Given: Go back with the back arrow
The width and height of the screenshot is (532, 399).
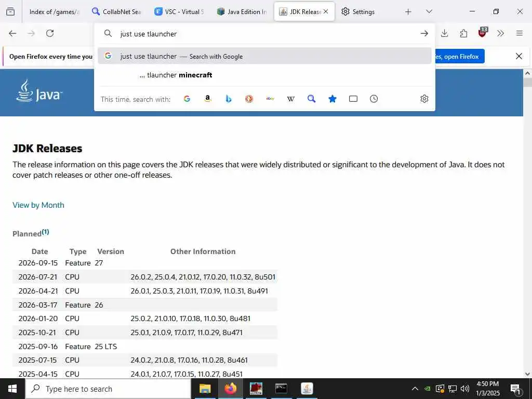Looking at the screenshot, I should 12,33.
